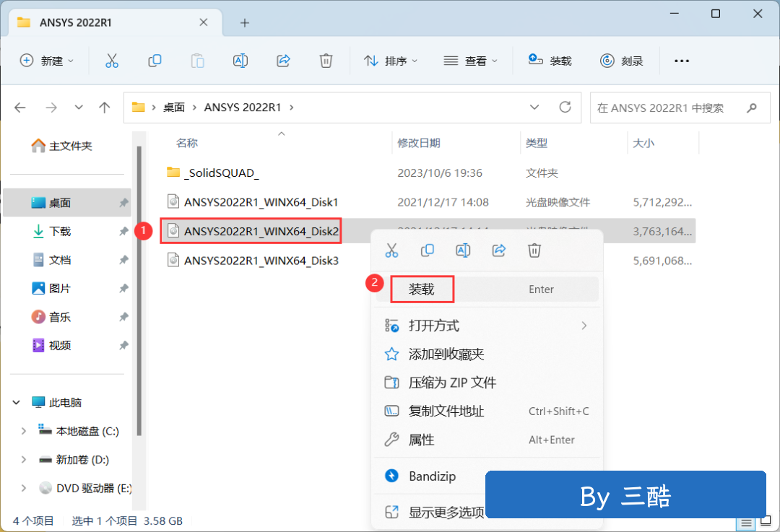Click the share icon in the context menu
The width and height of the screenshot is (780, 532).
tap(499, 250)
